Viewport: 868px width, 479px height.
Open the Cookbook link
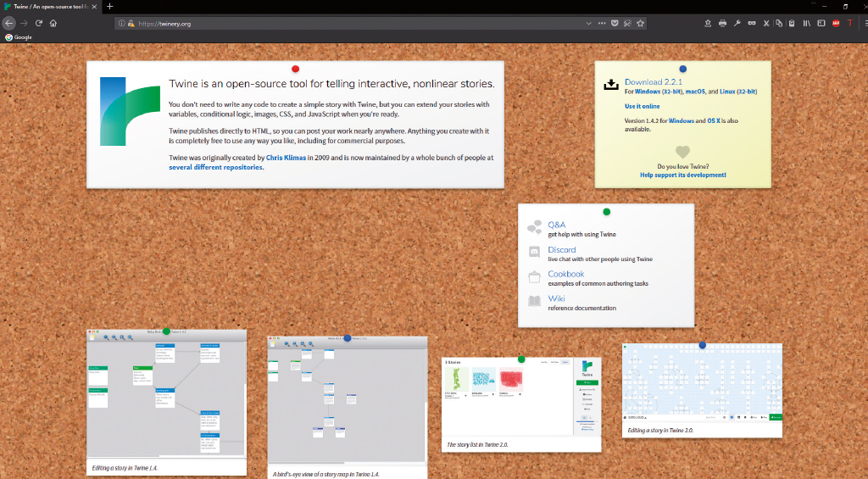[565, 274]
